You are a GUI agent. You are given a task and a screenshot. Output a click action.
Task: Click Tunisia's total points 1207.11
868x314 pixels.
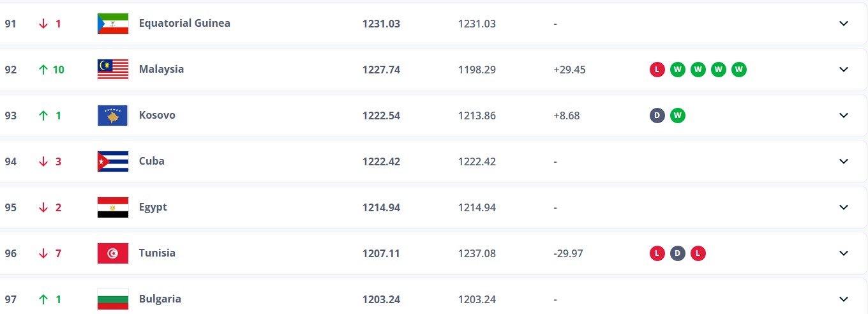381,253
